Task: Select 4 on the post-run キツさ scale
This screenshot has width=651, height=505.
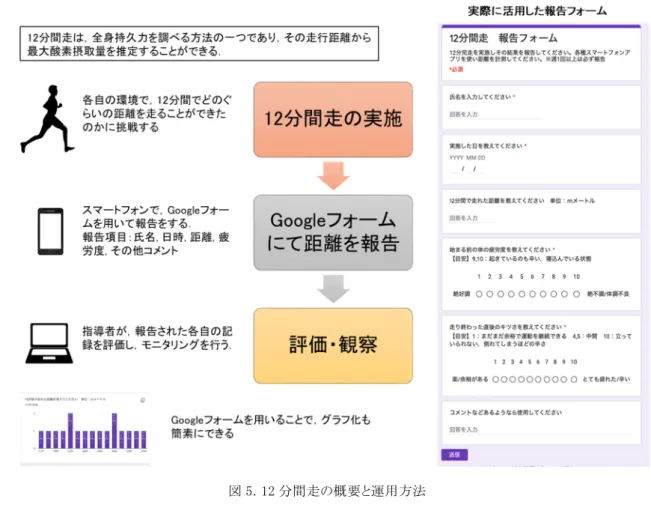Action: [521, 379]
